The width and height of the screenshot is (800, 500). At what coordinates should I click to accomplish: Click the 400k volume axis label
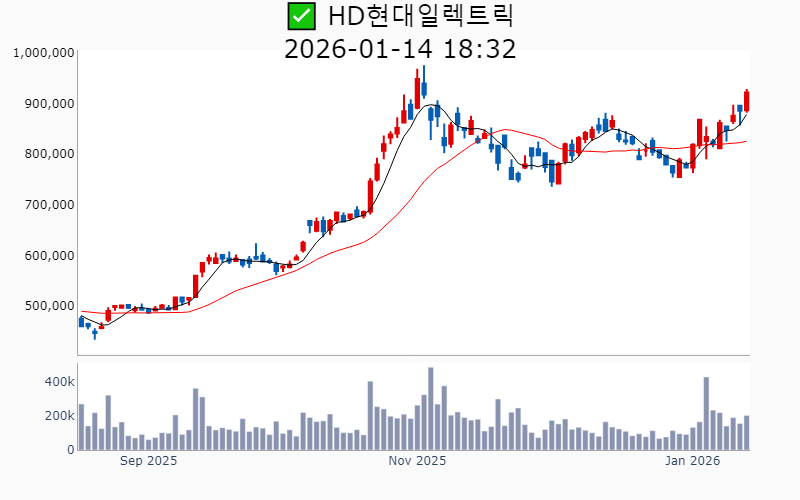[x=59, y=382]
